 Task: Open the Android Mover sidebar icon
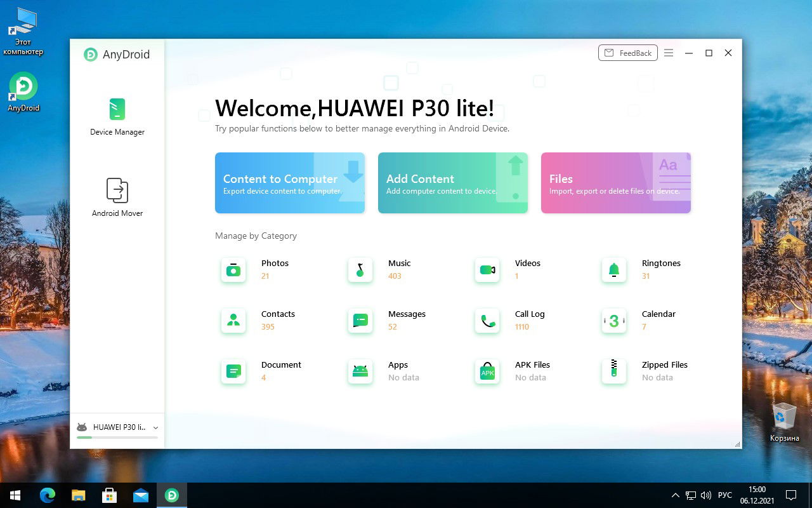coord(117,190)
